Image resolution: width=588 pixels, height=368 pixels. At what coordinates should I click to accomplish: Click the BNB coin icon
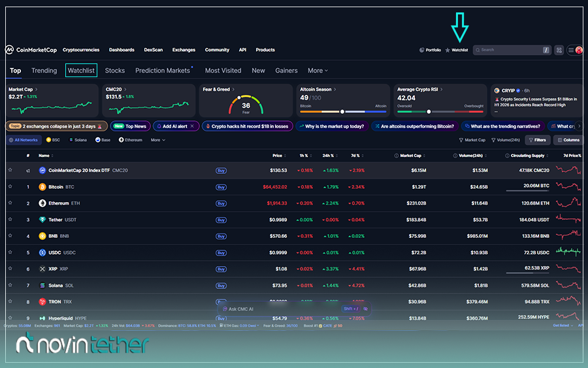click(x=42, y=236)
